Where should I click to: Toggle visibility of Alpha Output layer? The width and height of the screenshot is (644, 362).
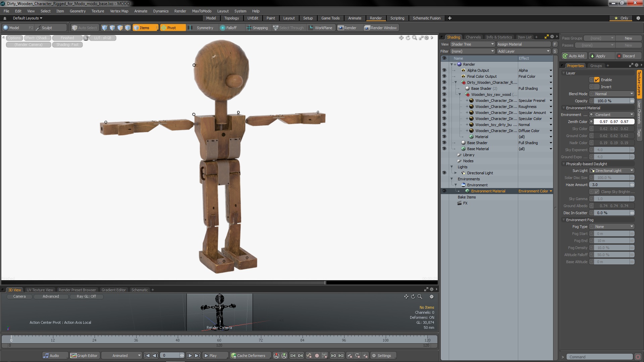pyautogui.click(x=444, y=70)
